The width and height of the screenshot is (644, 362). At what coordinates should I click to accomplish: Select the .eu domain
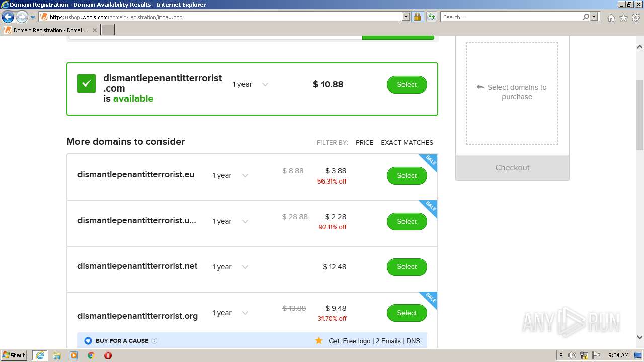click(x=407, y=175)
